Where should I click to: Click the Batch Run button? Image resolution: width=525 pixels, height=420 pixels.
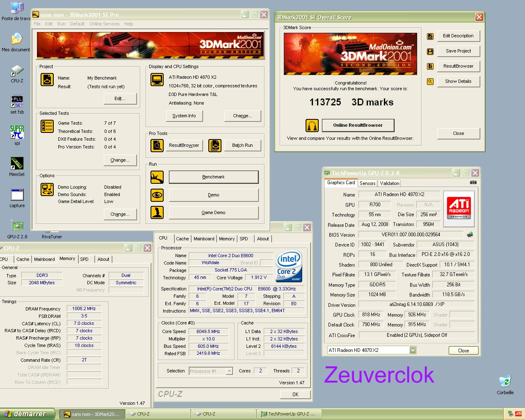pos(242,145)
